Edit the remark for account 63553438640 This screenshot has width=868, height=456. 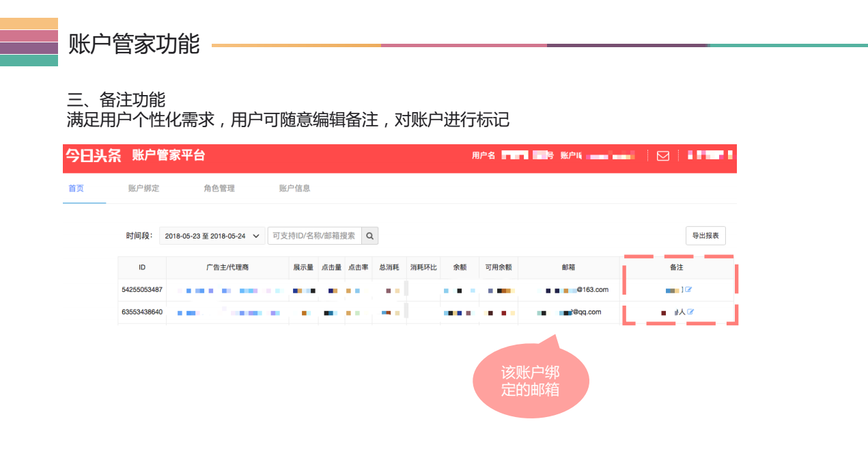(692, 312)
